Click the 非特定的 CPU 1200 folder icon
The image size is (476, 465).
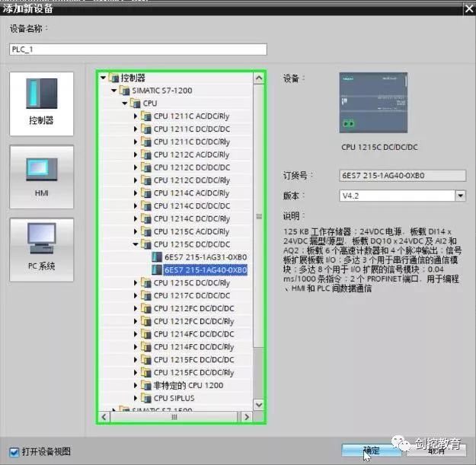(146, 385)
